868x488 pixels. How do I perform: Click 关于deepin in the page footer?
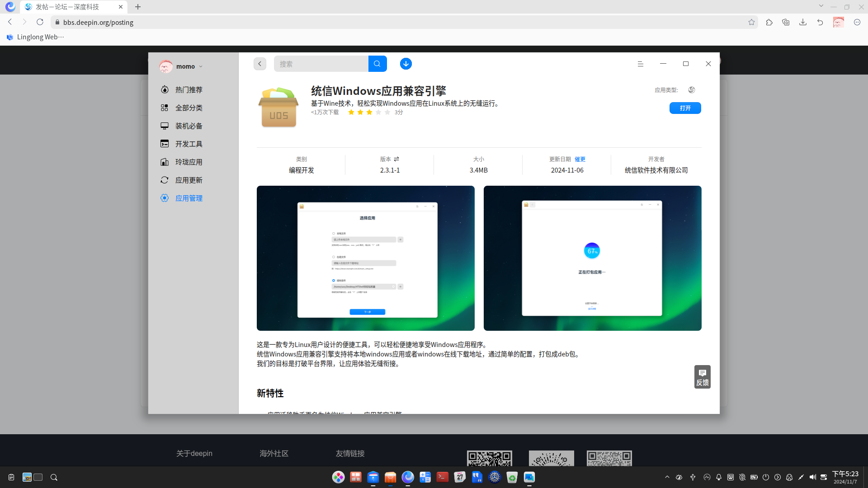point(194,453)
